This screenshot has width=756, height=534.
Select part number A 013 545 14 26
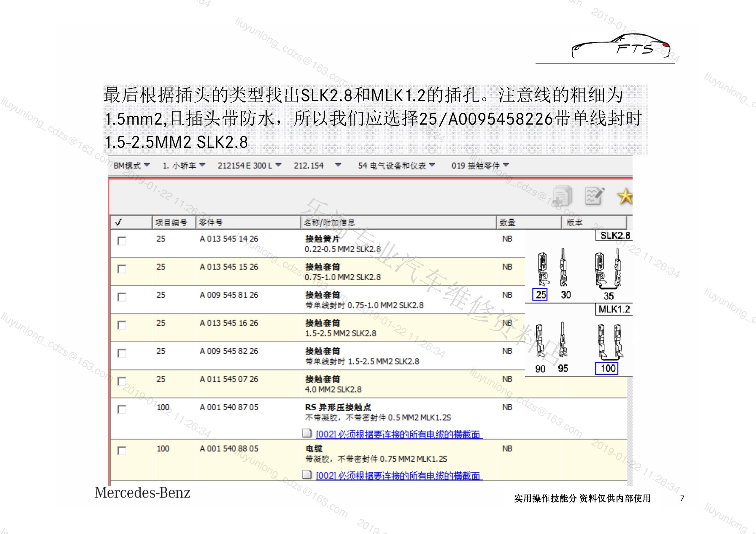coord(229,239)
